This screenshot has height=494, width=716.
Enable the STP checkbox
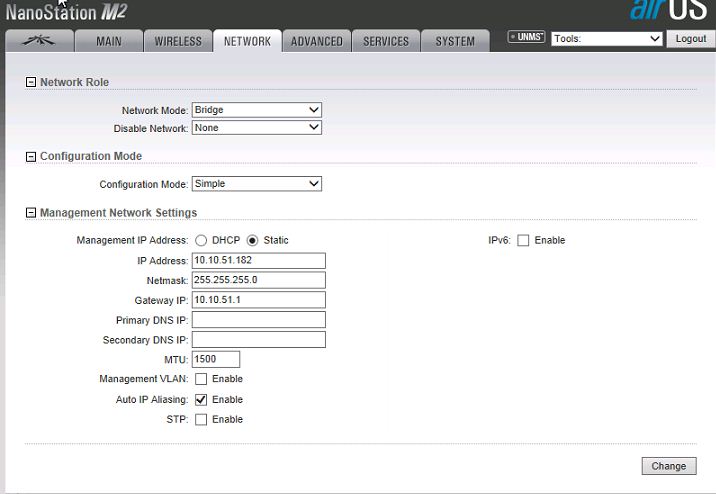[x=201, y=420]
